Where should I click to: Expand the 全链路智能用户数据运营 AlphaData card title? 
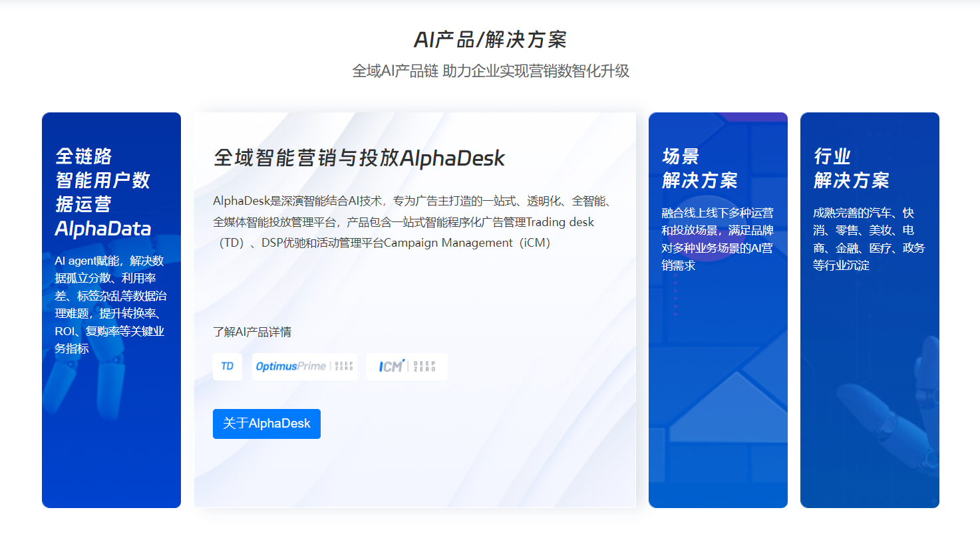[x=103, y=193]
